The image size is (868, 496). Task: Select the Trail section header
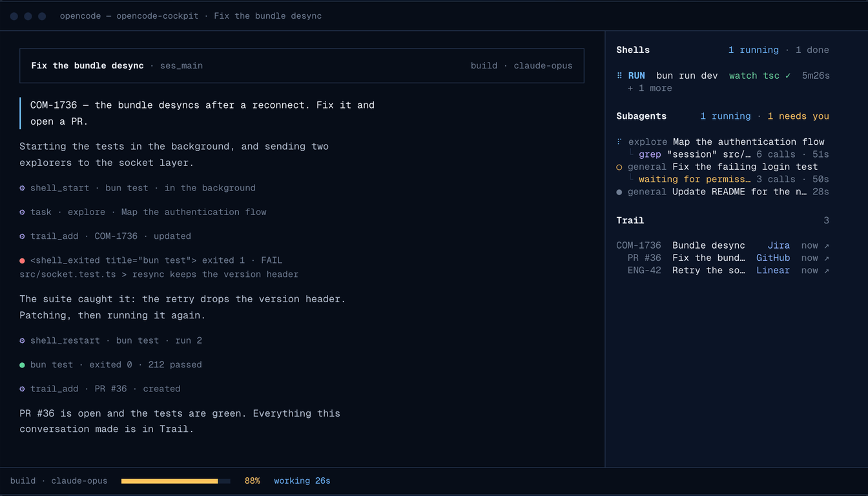click(630, 221)
